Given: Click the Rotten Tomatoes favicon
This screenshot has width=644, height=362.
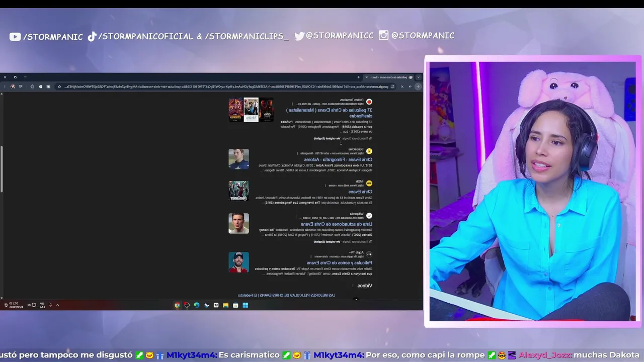Looking at the screenshot, I should click(369, 102).
